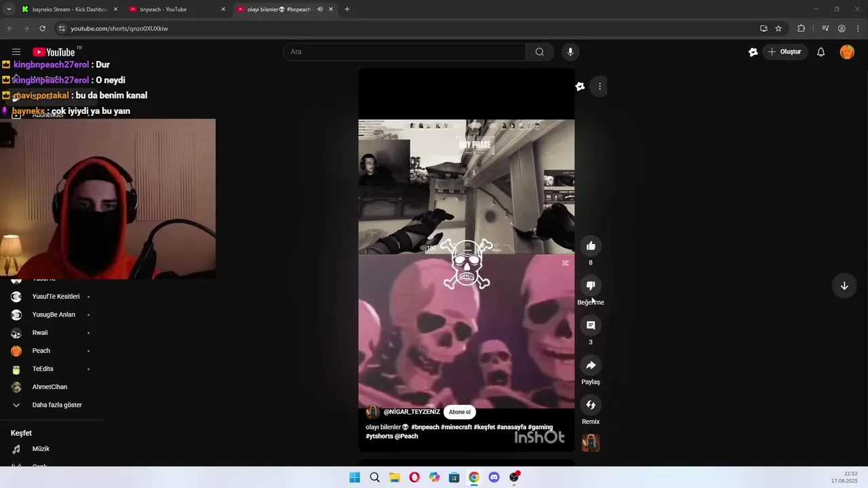Install app icon in address bar
This screenshot has height=488, width=868.
point(764,28)
